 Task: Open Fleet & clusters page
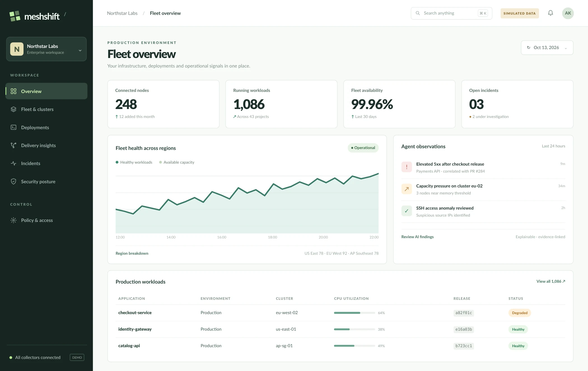click(x=46, y=109)
